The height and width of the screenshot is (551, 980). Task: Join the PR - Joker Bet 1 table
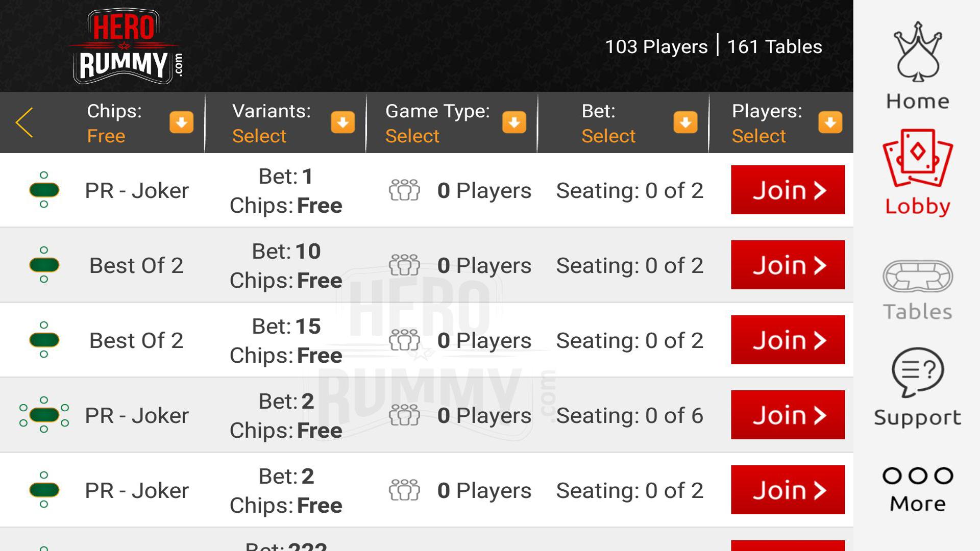click(x=788, y=190)
